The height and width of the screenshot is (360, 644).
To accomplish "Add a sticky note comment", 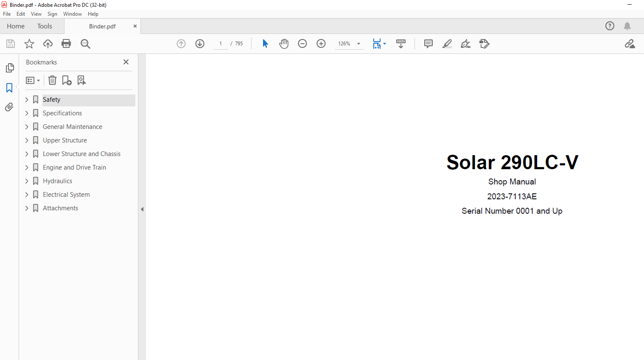I will [x=428, y=44].
